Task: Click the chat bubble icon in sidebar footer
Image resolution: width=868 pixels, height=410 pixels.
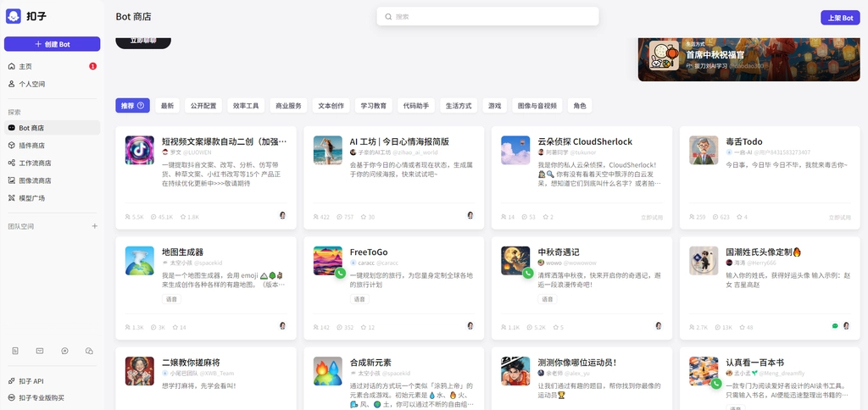Action: (x=89, y=351)
